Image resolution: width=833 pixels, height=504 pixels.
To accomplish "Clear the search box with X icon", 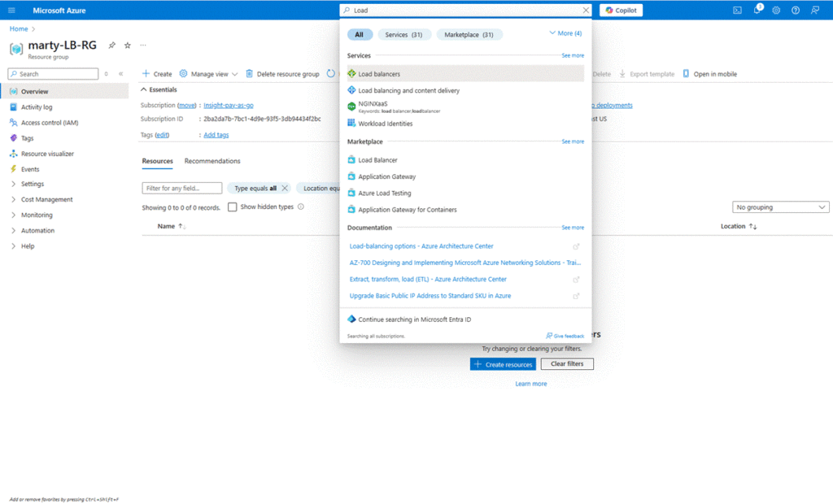I will pos(585,11).
